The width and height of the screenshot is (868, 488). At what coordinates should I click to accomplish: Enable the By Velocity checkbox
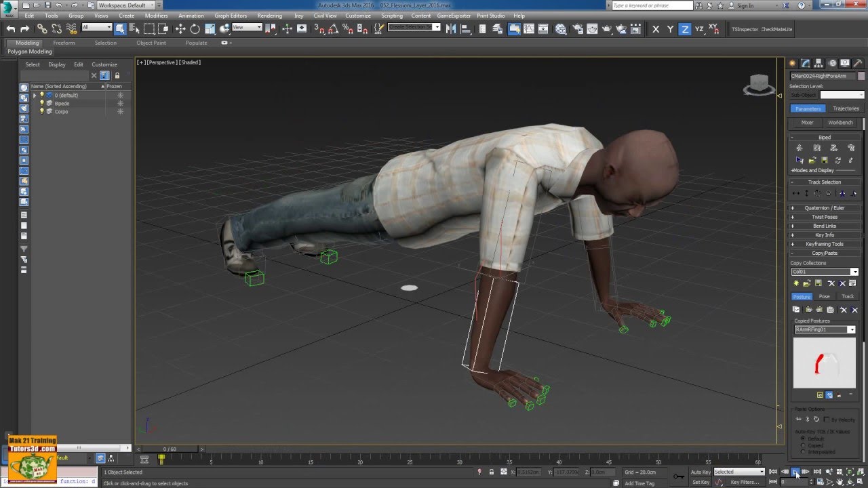coord(827,420)
